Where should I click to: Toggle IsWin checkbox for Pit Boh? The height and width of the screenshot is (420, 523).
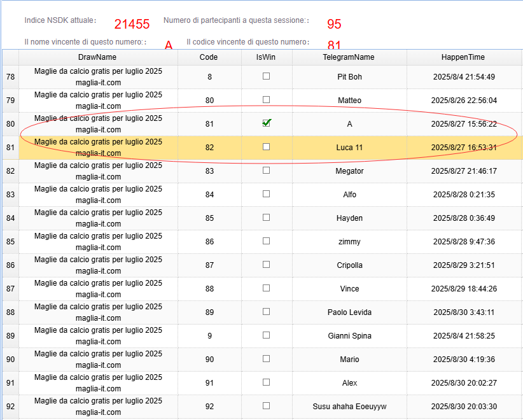tap(266, 76)
